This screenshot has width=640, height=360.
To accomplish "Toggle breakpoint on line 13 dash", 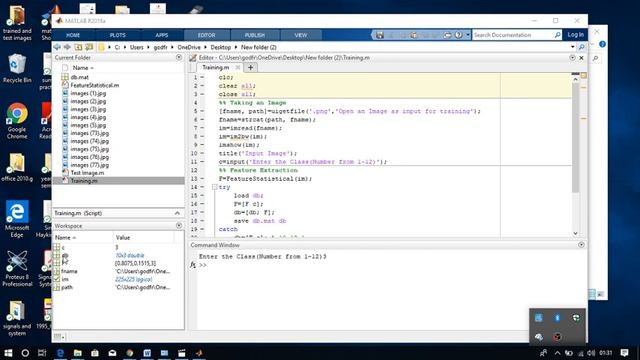I will (x=202, y=179).
